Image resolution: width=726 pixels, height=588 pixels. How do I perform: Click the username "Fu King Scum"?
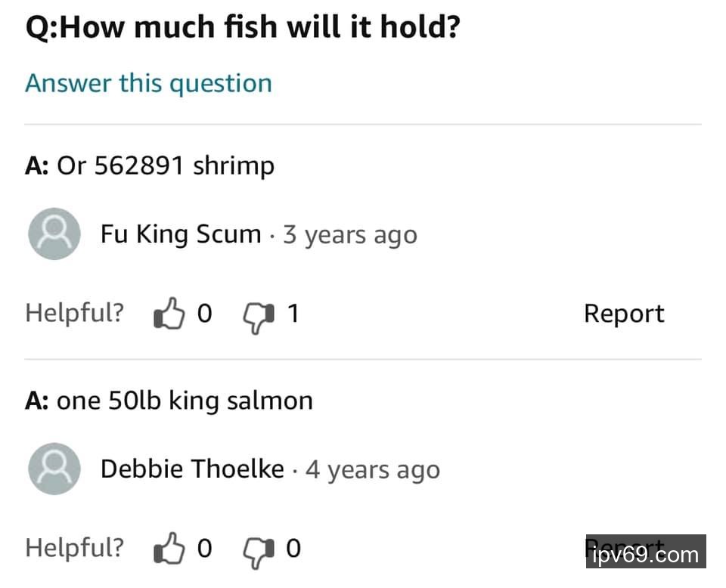(181, 234)
